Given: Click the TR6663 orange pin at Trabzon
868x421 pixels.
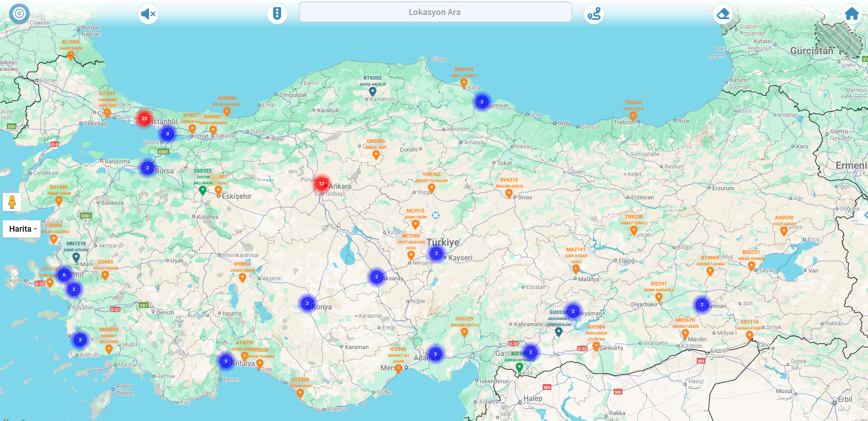Looking at the screenshot, I should tap(633, 116).
